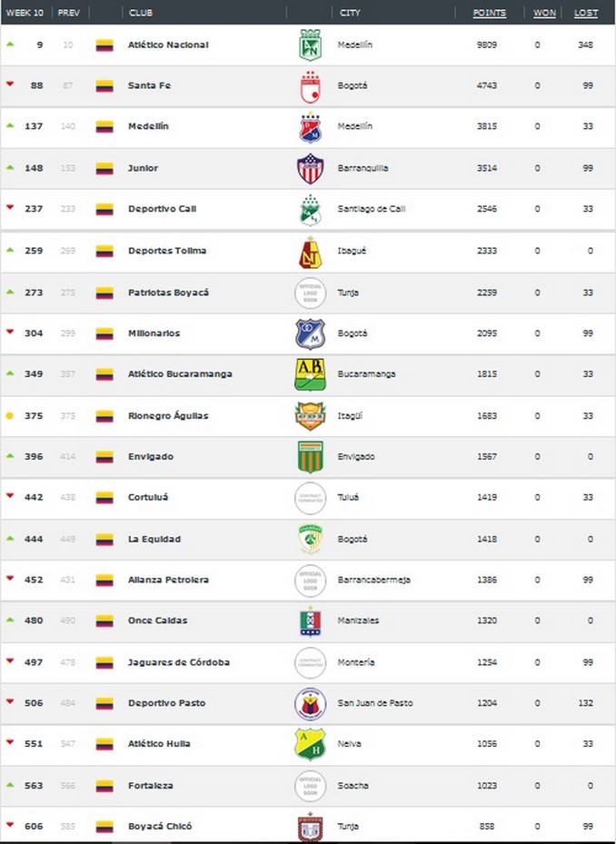Click the Atlético Huila club crest
This screenshot has height=844, width=616.
tap(311, 744)
